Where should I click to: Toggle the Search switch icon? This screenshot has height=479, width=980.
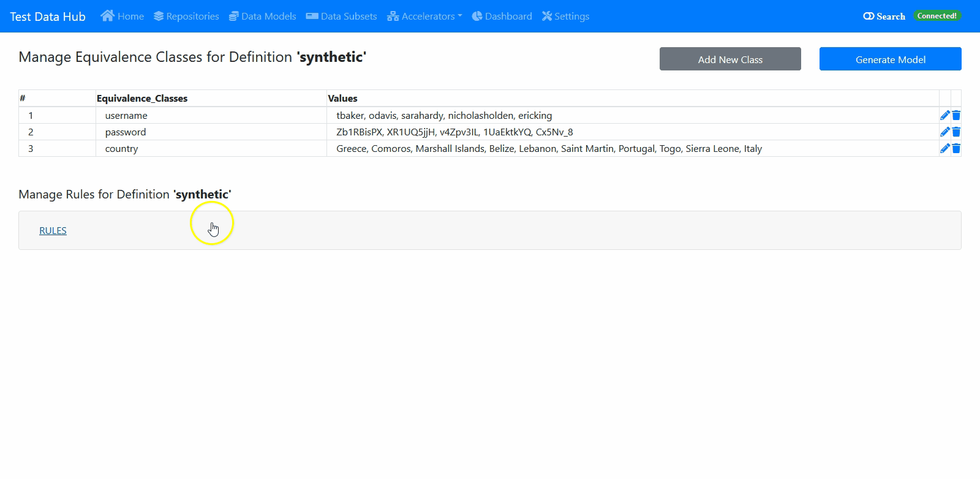[x=869, y=17]
